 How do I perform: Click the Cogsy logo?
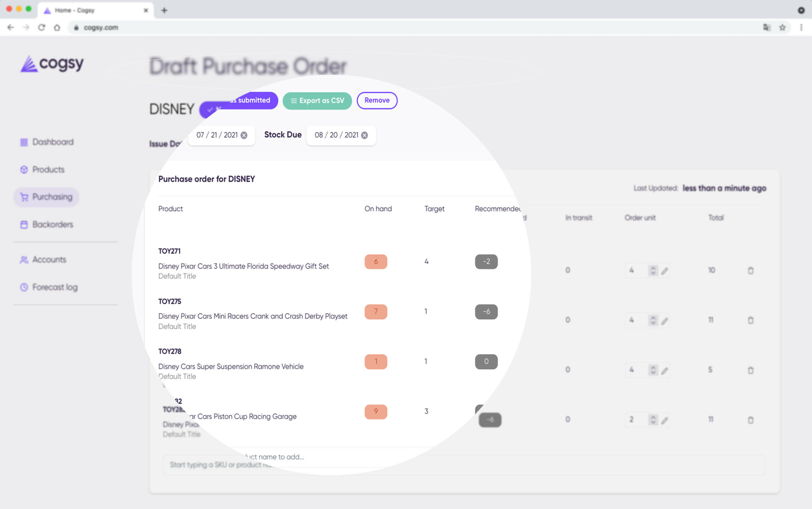[52, 63]
